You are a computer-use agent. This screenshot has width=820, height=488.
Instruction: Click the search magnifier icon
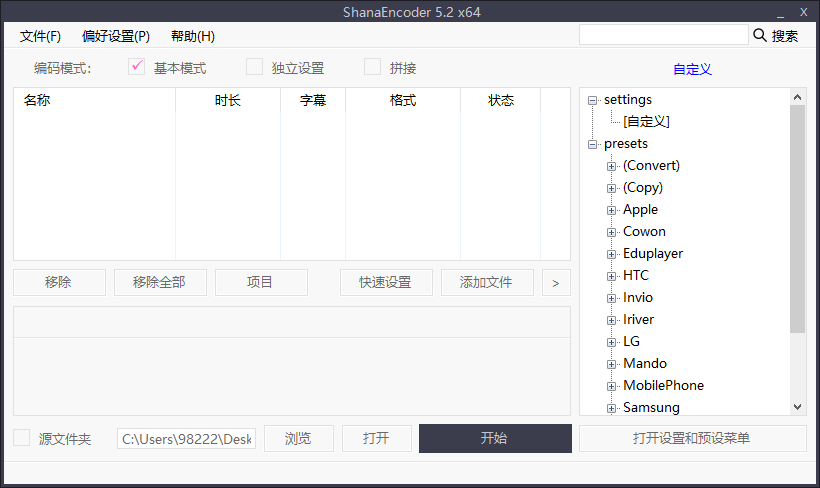pyautogui.click(x=759, y=35)
